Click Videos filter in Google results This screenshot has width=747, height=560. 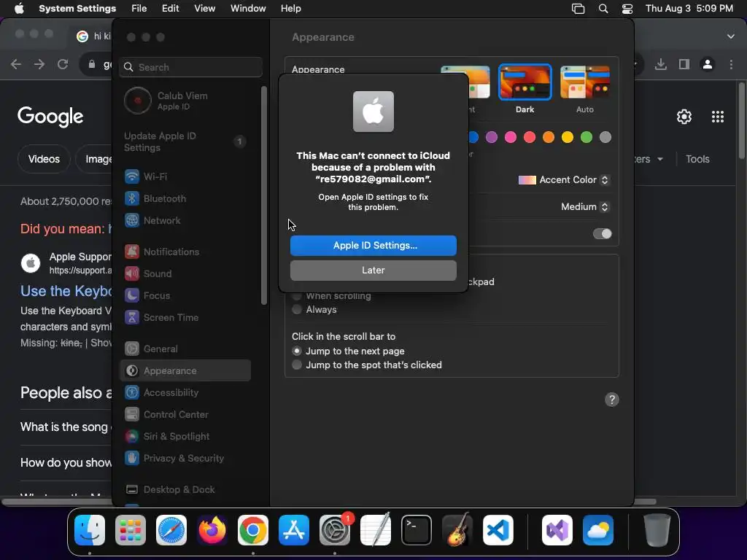pos(44,159)
